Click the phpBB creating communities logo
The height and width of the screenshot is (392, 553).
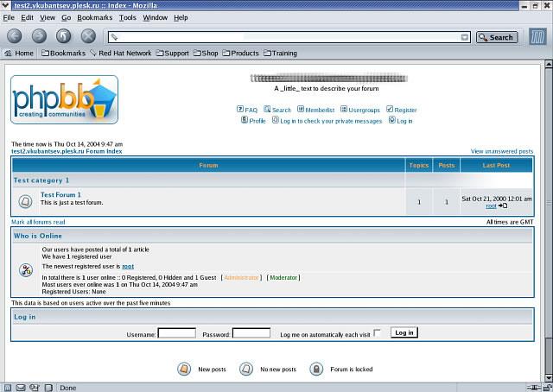(65, 100)
